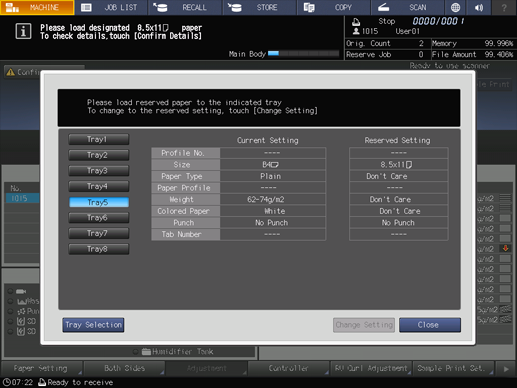517x388 pixels.
Task: Select Tray8 button
Action: click(x=99, y=249)
